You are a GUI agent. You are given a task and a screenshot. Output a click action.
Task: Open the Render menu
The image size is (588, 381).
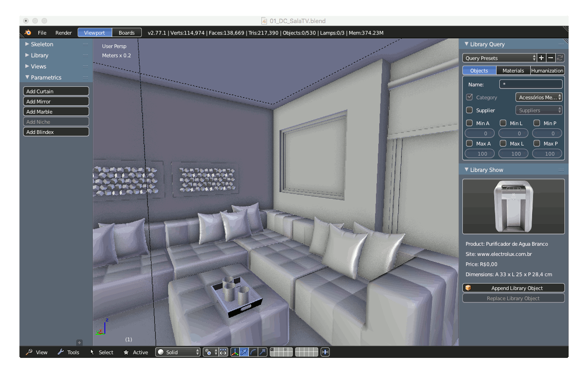coord(63,32)
